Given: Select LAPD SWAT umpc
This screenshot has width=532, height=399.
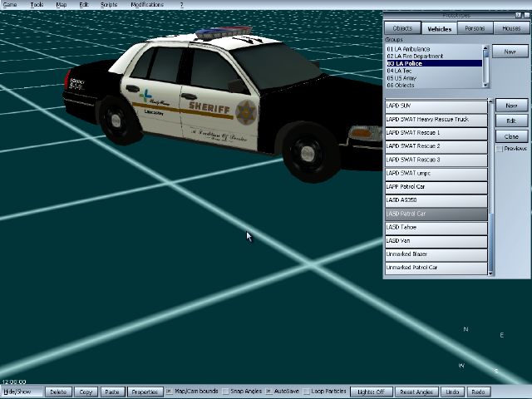Looking at the screenshot, I should pyautogui.click(x=436, y=174).
